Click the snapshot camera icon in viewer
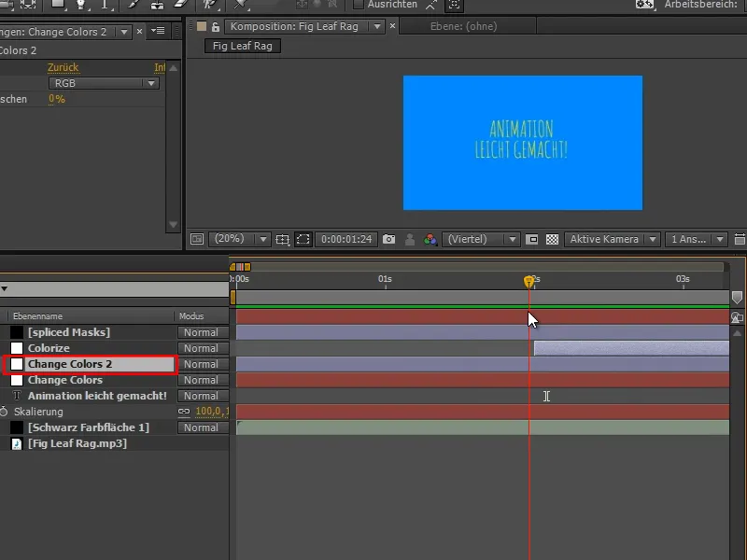Screen dimensions: 747x560 click(x=389, y=239)
